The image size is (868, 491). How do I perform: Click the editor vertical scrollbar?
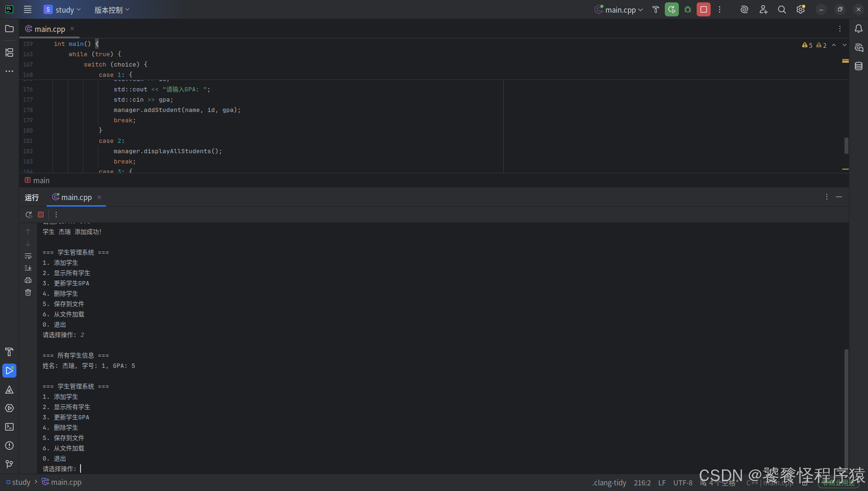coord(846,145)
